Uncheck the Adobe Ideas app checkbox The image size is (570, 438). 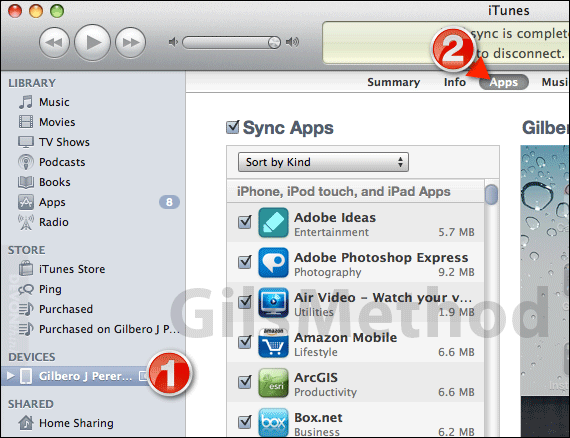click(245, 221)
